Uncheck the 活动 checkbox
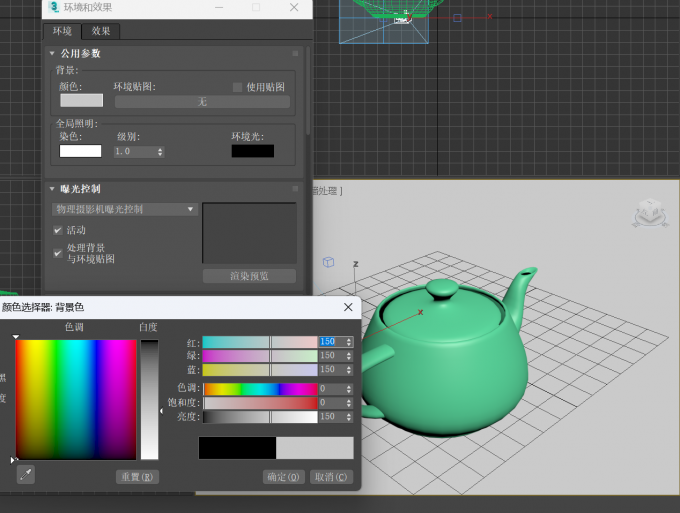This screenshot has width=680, height=513. tap(58, 230)
